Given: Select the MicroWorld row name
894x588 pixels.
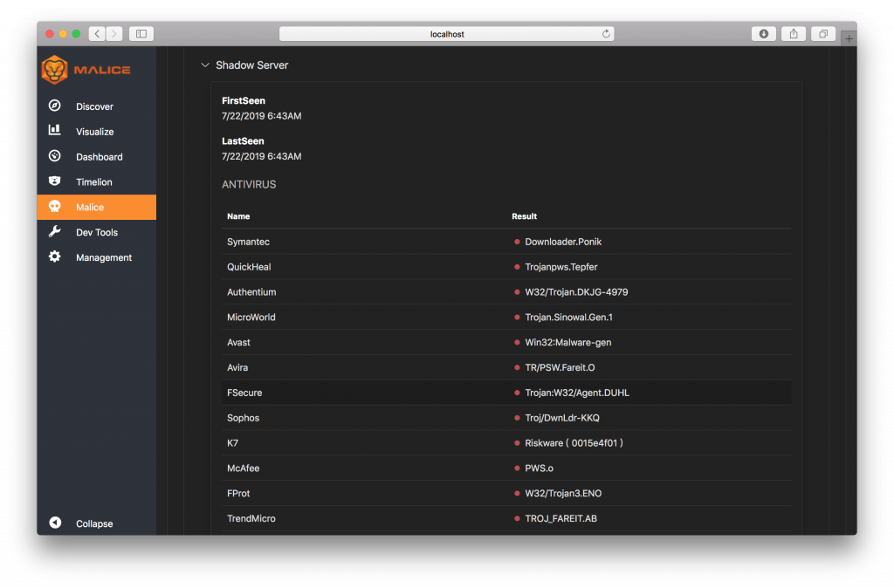Looking at the screenshot, I should click(251, 317).
